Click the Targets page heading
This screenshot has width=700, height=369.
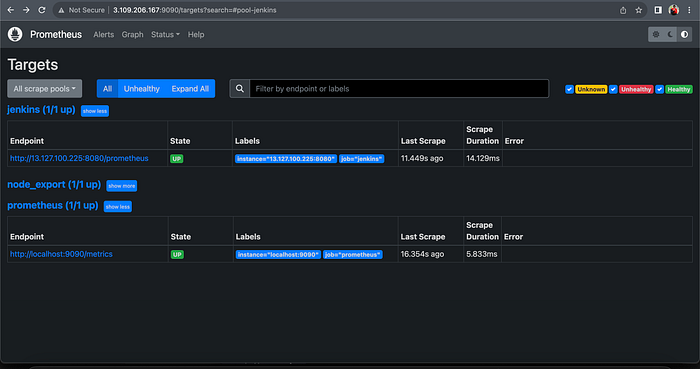[33, 65]
